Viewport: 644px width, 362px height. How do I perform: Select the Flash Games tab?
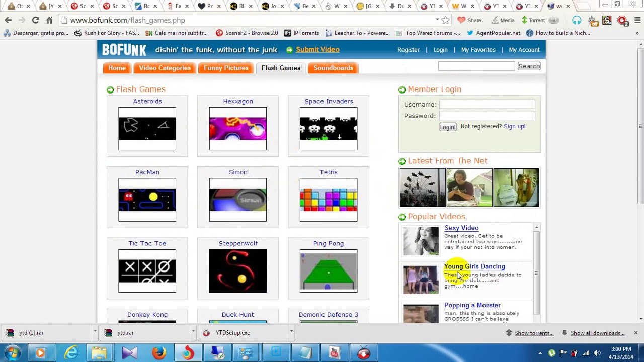(x=281, y=68)
